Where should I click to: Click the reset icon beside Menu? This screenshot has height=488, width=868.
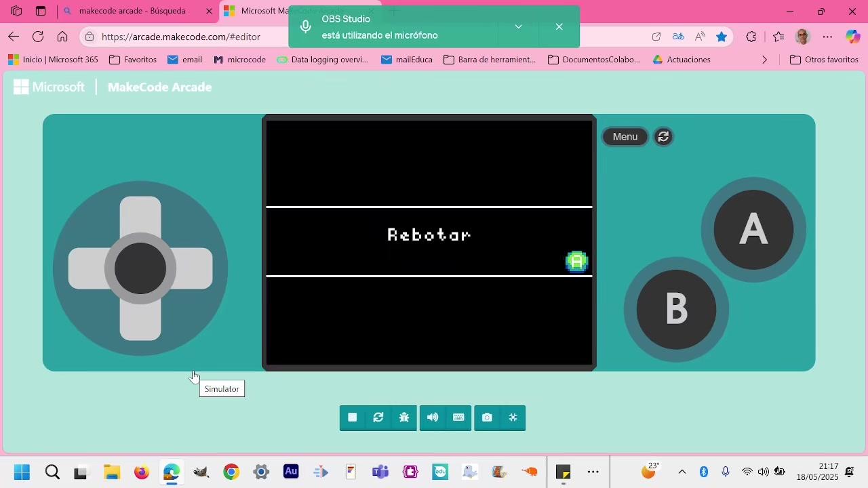(x=663, y=137)
